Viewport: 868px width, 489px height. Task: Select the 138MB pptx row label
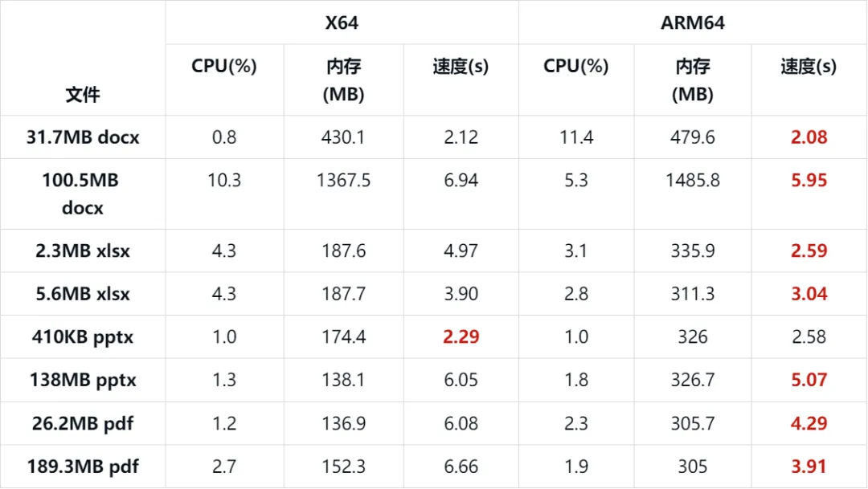click(83, 380)
